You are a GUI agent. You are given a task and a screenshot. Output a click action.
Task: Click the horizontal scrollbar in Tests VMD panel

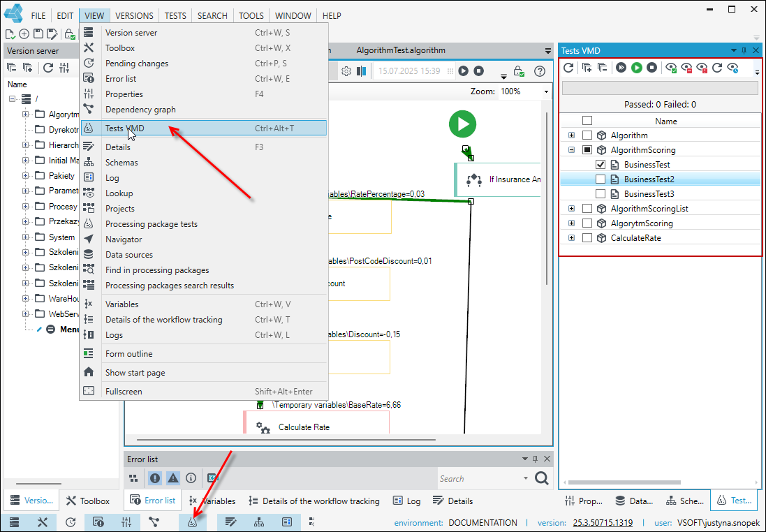pyautogui.click(x=624, y=482)
